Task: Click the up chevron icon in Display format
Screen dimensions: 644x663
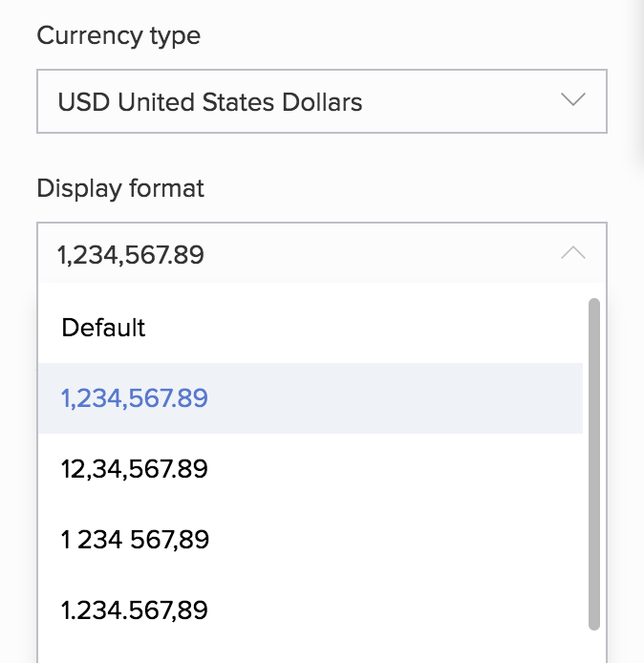Action: (572, 253)
